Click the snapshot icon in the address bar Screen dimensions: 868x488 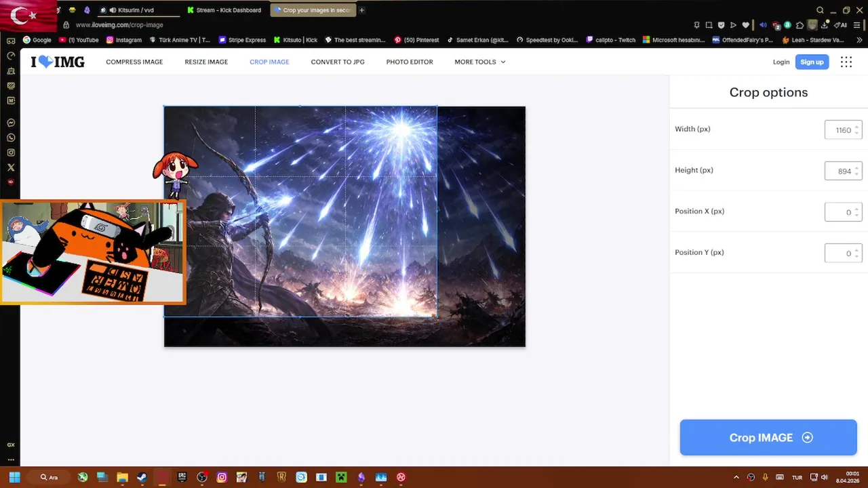(x=709, y=25)
